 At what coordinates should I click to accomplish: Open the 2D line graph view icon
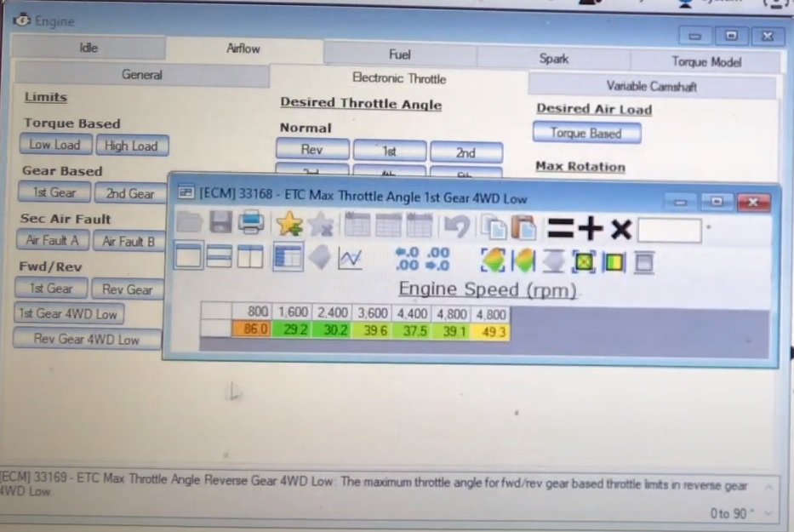(351, 259)
